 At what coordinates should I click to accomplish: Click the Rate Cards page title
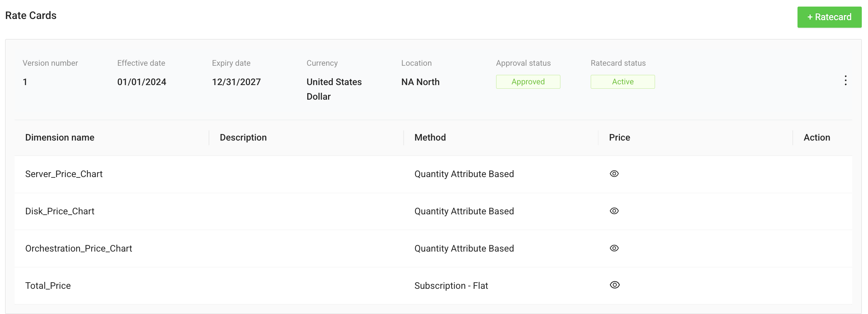coord(31,15)
